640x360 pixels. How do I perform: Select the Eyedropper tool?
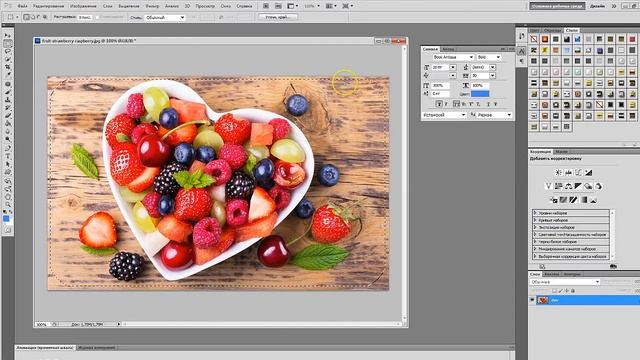[8, 75]
